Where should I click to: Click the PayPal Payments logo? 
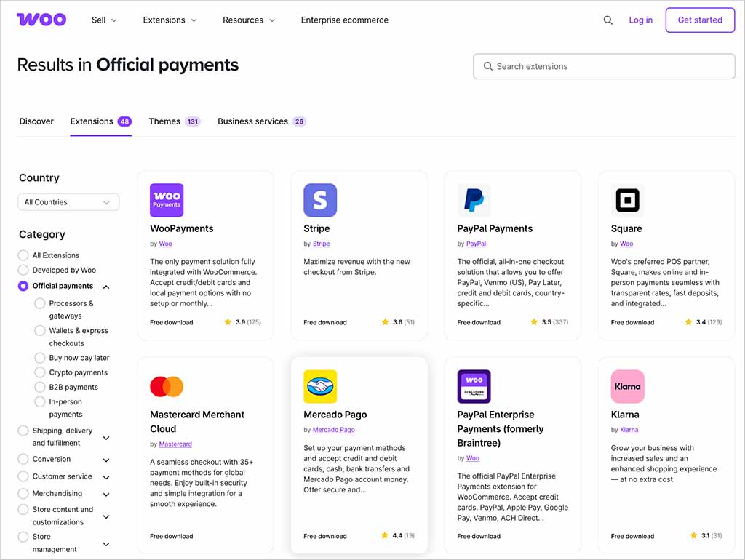(474, 200)
